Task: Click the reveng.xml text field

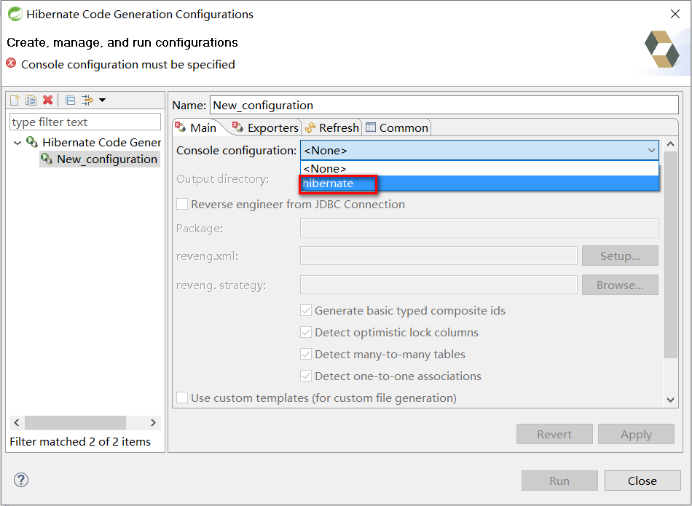Action: click(x=439, y=256)
